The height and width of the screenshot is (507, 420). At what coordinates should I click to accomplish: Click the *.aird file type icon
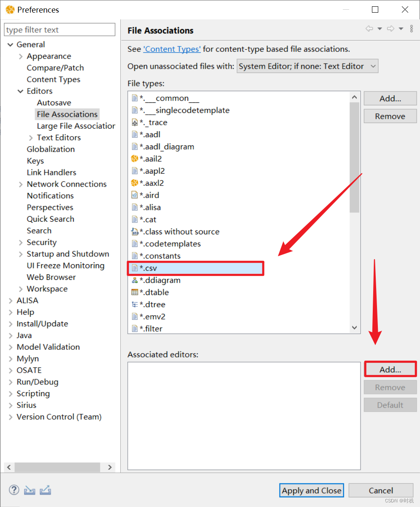point(135,195)
